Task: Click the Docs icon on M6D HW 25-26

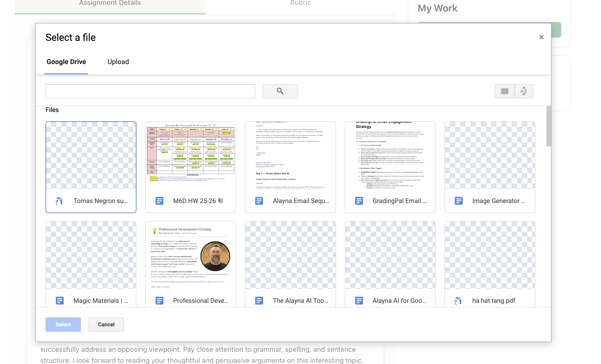Action: 159,201
